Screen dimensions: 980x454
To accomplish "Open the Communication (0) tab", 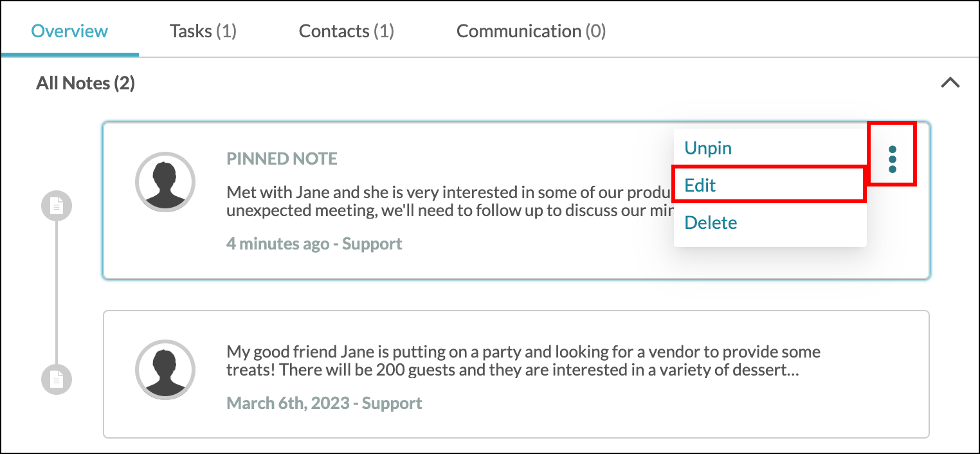I will coord(531,31).
